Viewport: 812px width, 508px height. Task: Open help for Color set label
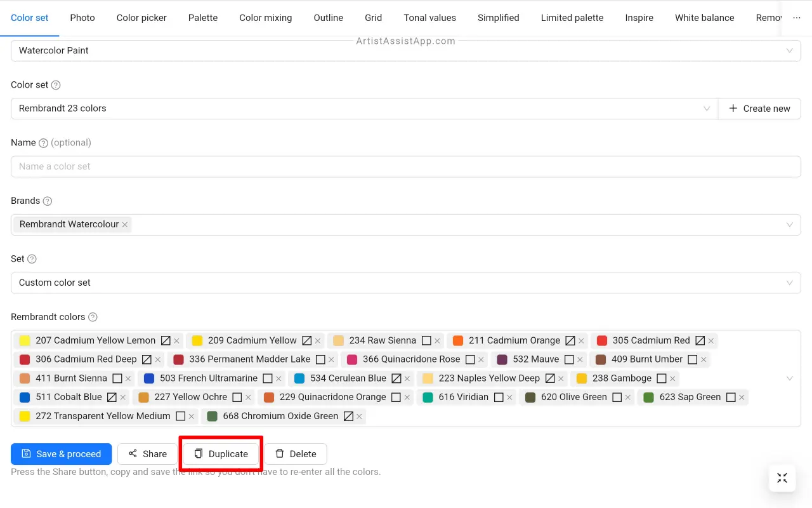[56, 85]
